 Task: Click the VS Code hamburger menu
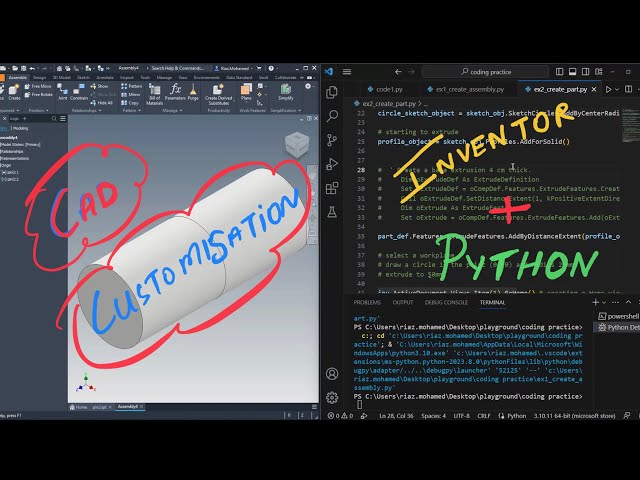(x=347, y=72)
